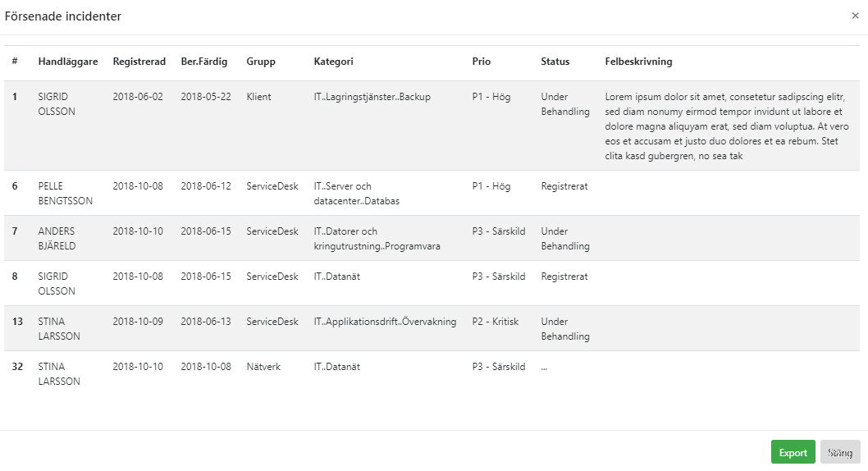Click the Lorem ipsum description text
868x471 pixels.
[x=726, y=126]
